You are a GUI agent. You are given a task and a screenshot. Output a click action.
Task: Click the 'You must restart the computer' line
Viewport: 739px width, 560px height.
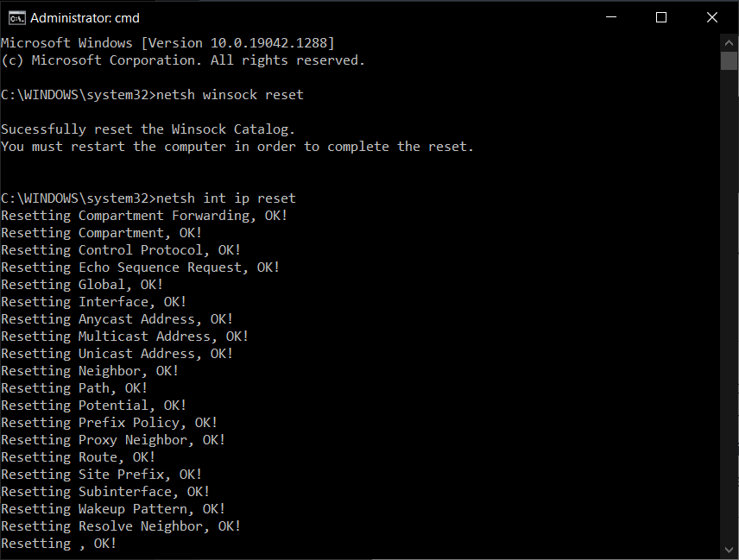click(237, 147)
